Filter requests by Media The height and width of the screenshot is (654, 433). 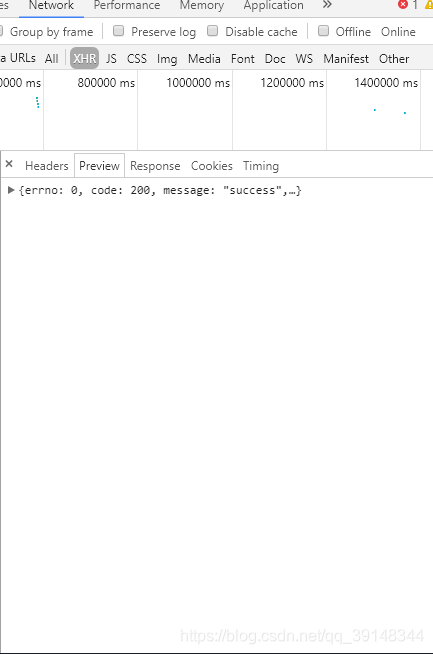(x=204, y=59)
